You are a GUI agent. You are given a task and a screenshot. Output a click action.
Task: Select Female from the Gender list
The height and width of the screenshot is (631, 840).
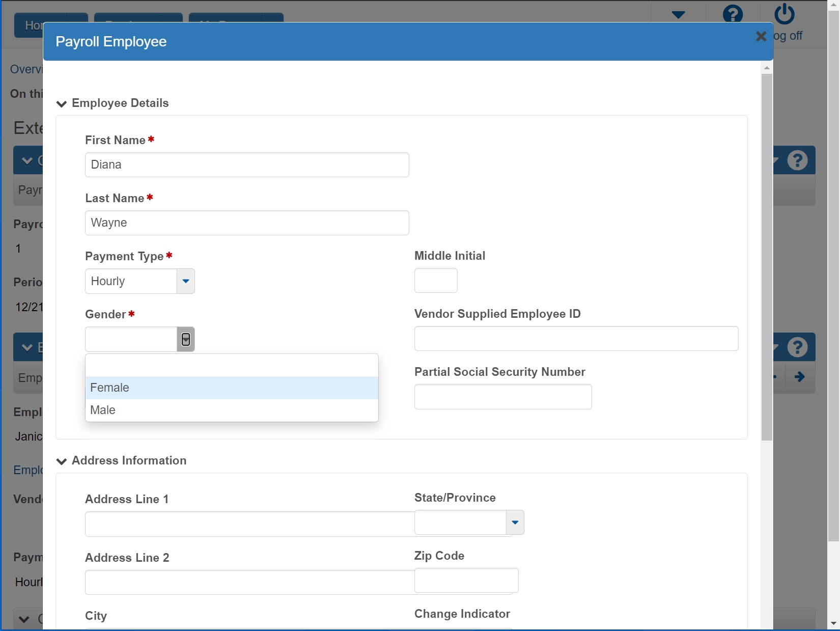pos(232,388)
